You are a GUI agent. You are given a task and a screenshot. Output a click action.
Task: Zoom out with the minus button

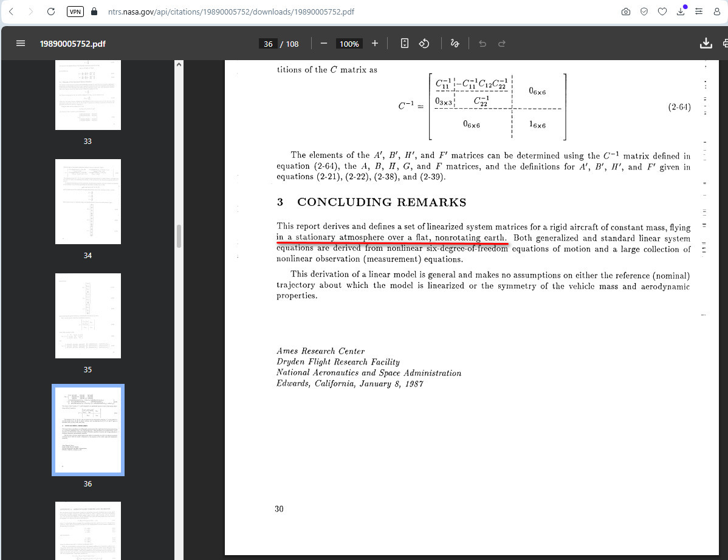pyautogui.click(x=324, y=44)
